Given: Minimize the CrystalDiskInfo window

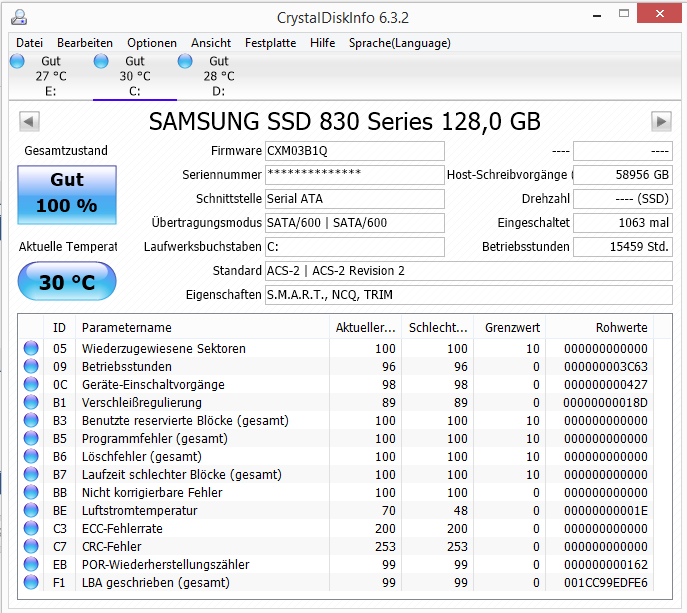Looking at the screenshot, I should click(597, 16).
